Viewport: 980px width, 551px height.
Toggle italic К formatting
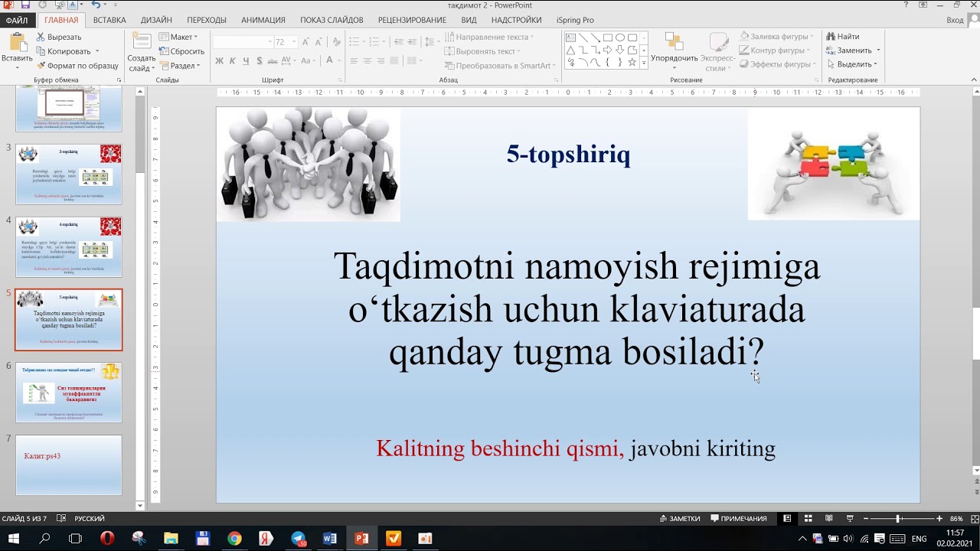tap(233, 60)
